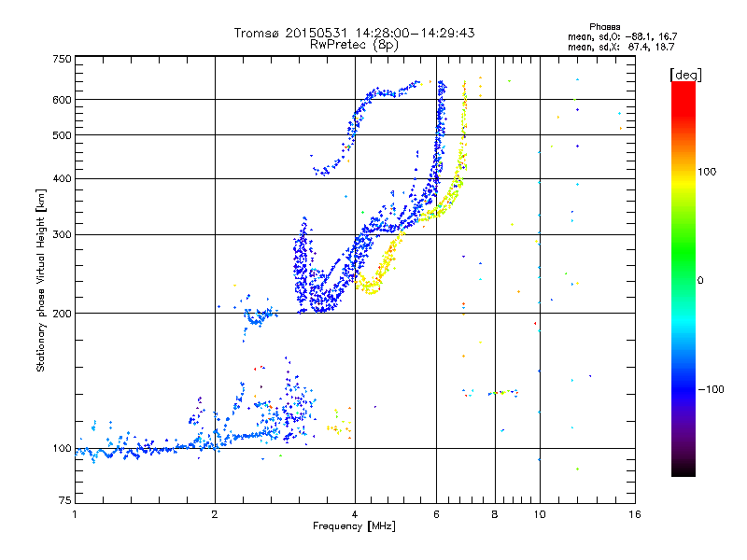The image size is (747, 560).
Task: Click the 'RwPretec (8p)' subtitle
Action: [x=354, y=45]
